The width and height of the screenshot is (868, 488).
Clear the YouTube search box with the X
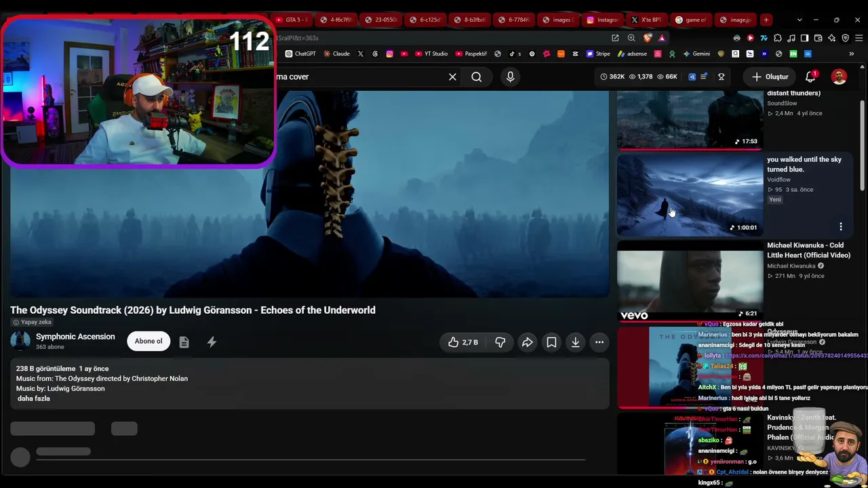pos(452,77)
